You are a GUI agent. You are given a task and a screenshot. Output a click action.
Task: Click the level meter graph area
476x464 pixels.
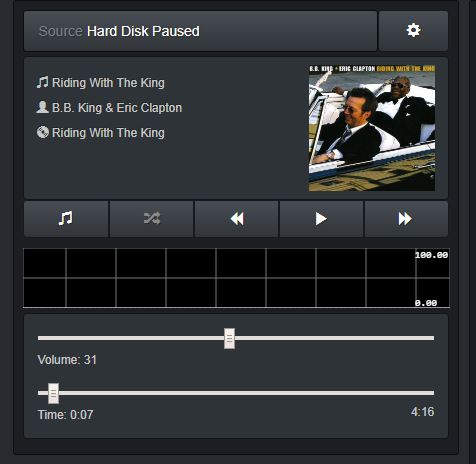point(236,278)
